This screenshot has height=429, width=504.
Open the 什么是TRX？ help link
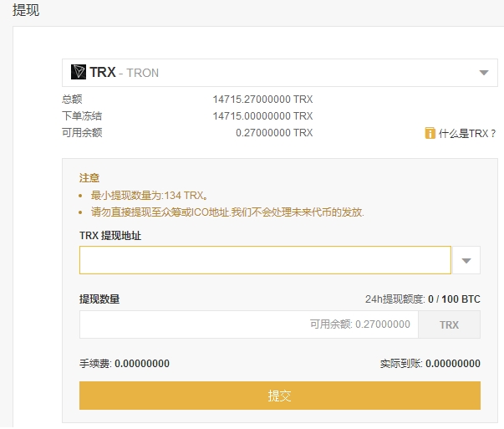click(467, 133)
